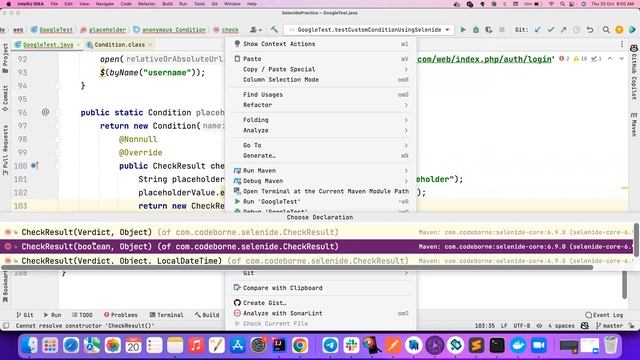
Task: Click anonymous Condition breadcrumb in navigation bar
Action: click(170, 29)
